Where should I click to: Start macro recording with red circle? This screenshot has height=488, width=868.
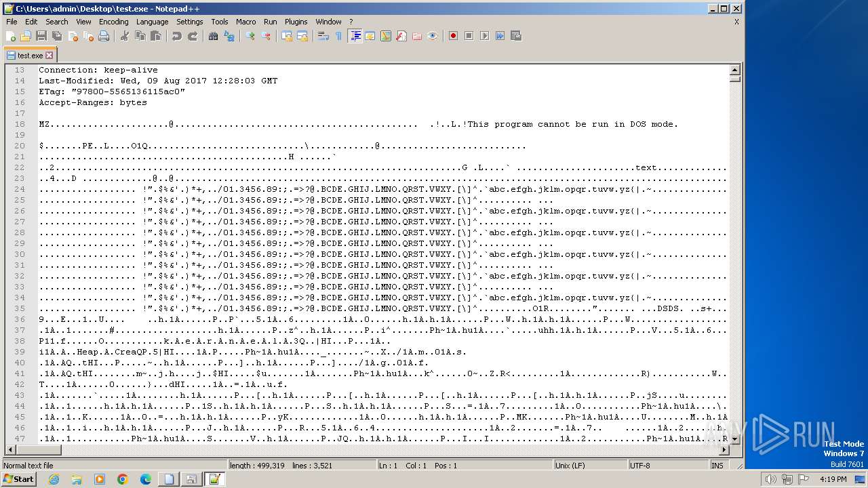(454, 36)
